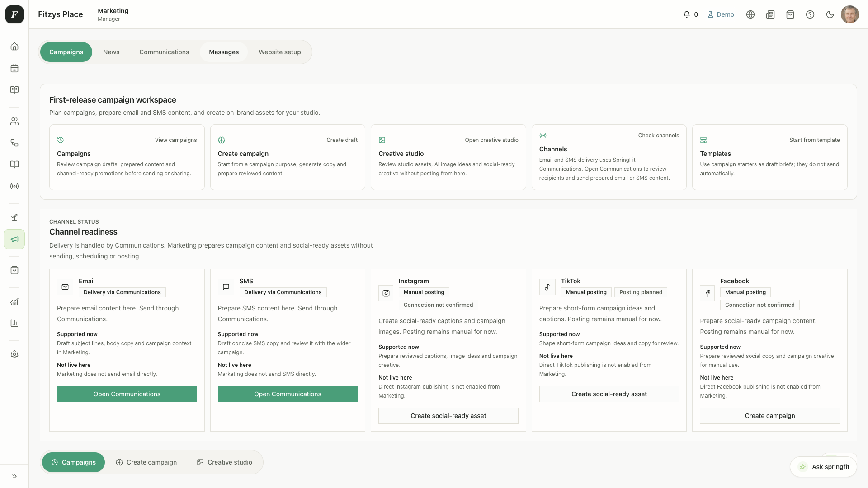Select the Campaigns top tab

click(66, 52)
